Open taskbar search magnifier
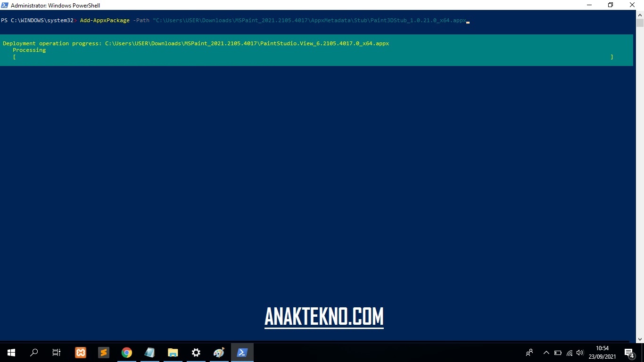The height and width of the screenshot is (362, 644). point(34,353)
